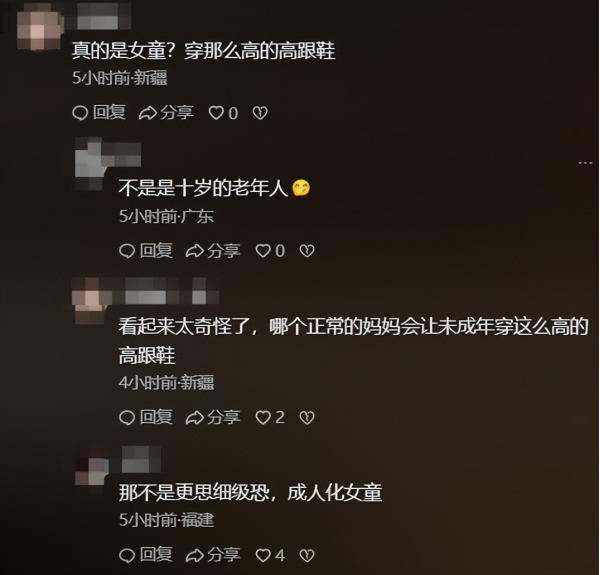Open avatar of the 广东 reply author
This screenshot has width=600, height=575.
[x=91, y=164]
